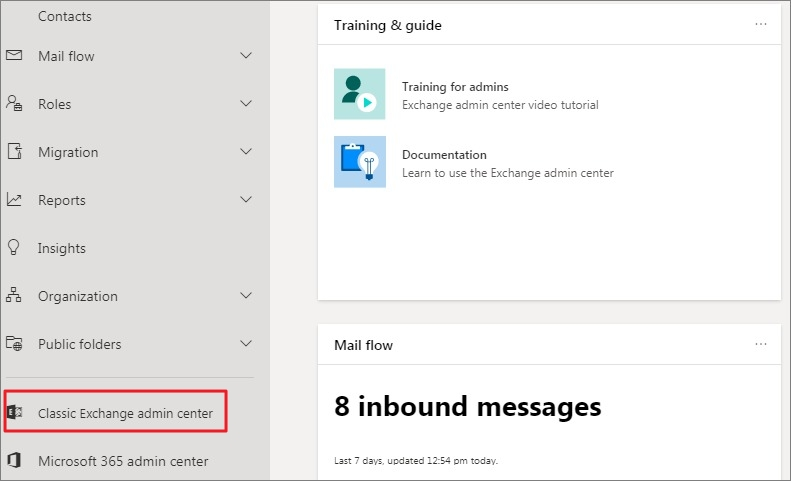The width and height of the screenshot is (791, 481).
Task: Select Public folders in the sidebar
Action: click(80, 344)
